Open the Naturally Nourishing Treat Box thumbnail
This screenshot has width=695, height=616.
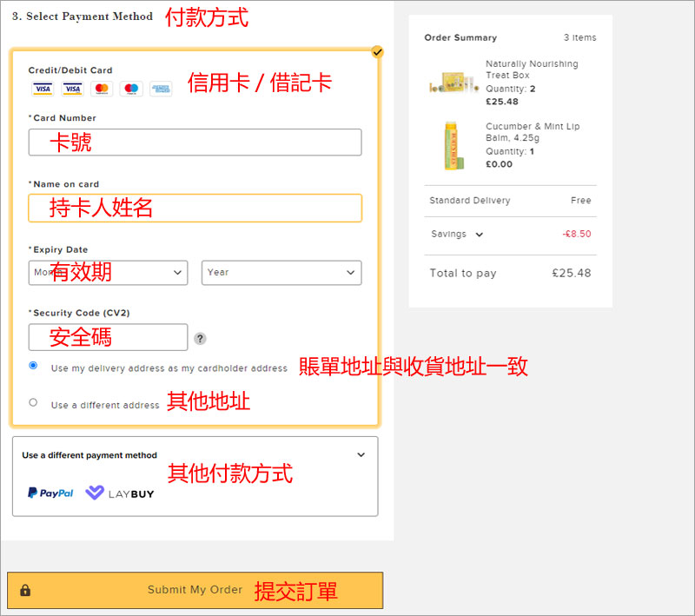pyautogui.click(x=453, y=83)
